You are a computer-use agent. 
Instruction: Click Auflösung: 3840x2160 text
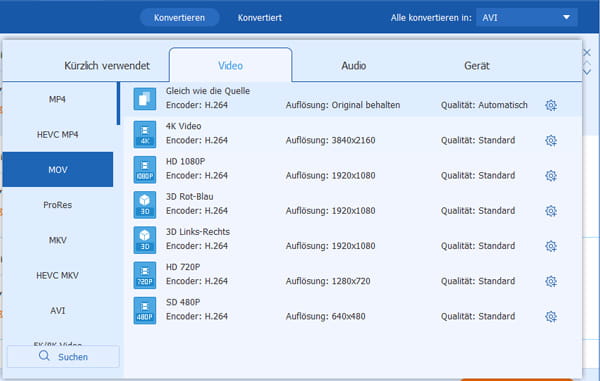pos(330,140)
